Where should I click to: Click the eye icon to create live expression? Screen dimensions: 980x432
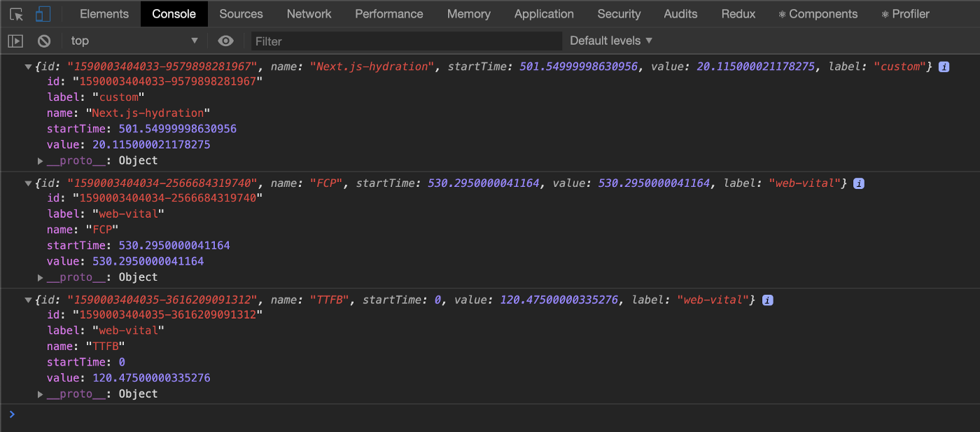pyautogui.click(x=225, y=41)
